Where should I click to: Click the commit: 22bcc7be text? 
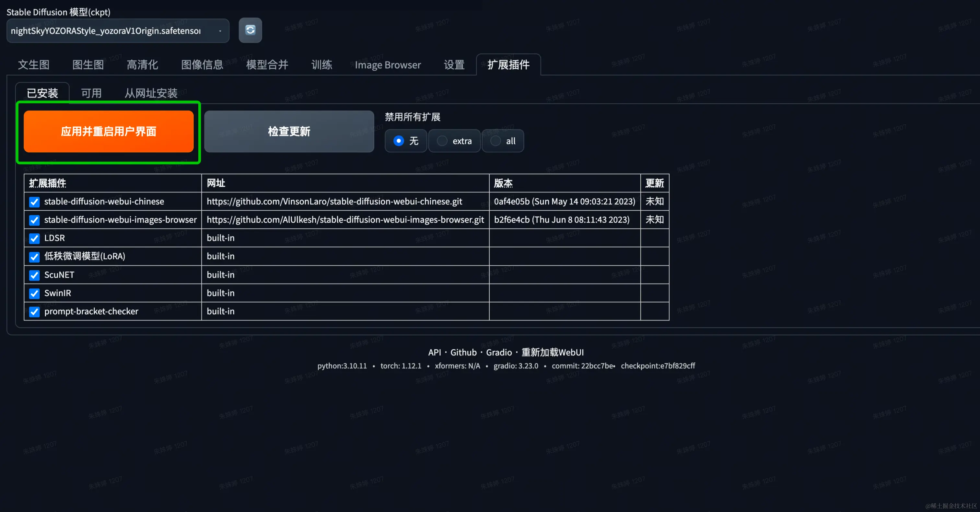pyautogui.click(x=582, y=366)
